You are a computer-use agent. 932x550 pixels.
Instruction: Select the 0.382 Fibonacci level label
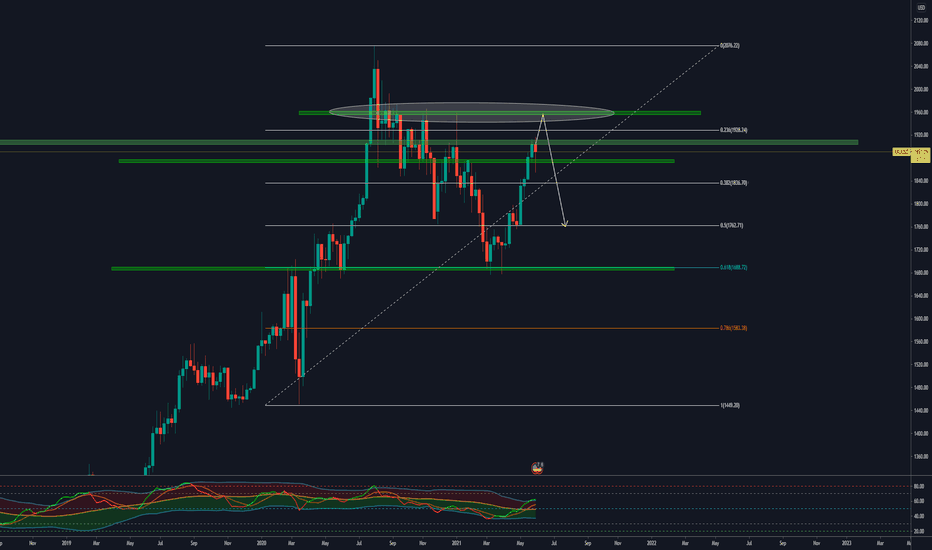(x=733, y=183)
